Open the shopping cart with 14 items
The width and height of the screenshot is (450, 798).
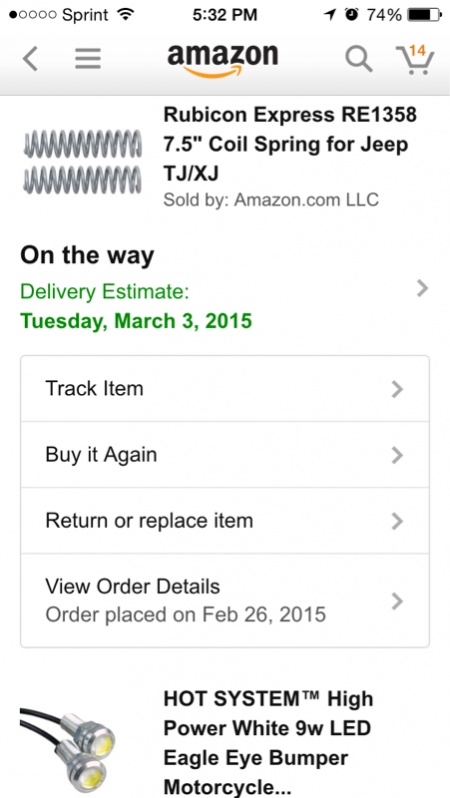click(415, 60)
